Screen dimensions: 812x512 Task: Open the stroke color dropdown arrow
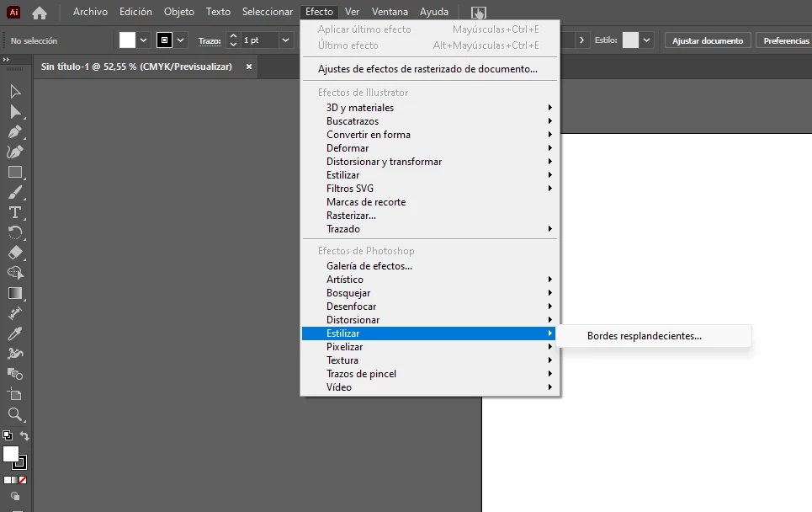[180, 40]
